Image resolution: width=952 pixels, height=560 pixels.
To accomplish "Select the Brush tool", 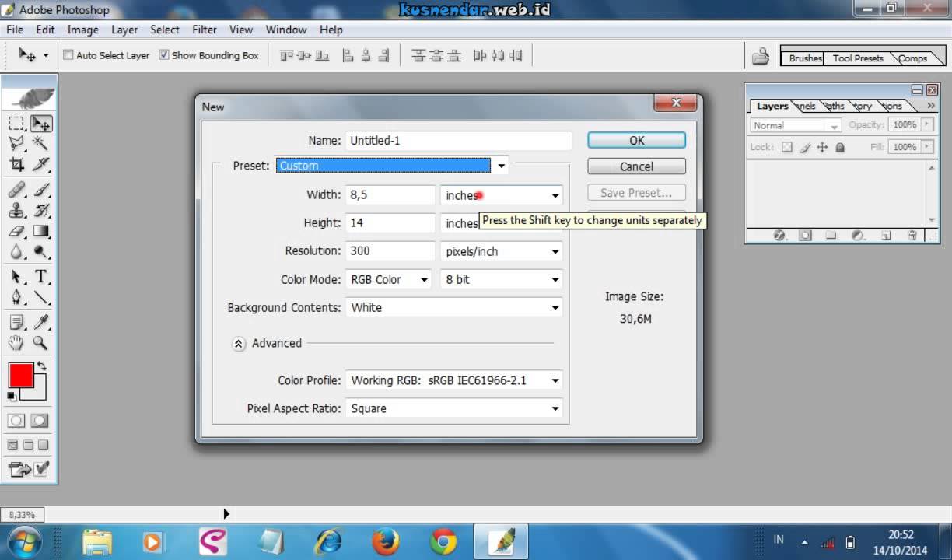I will pos(41,191).
